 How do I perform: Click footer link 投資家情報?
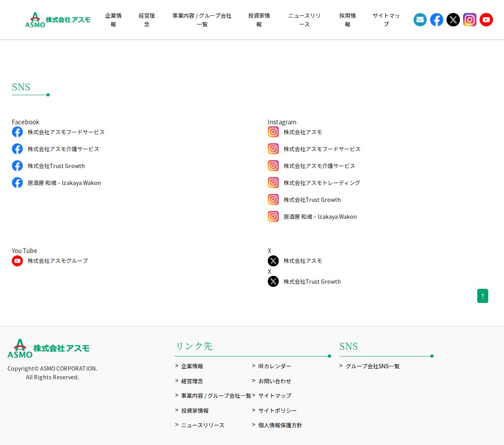tap(195, 411)
